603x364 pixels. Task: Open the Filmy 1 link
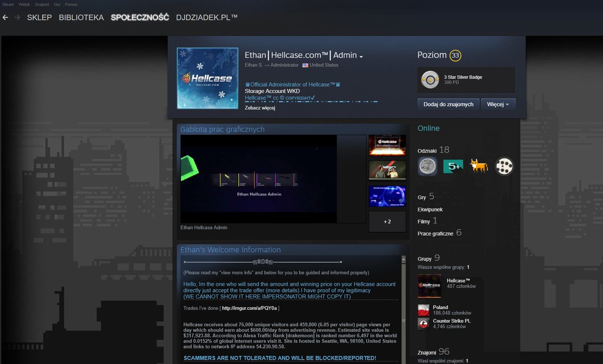pos(427,221)
